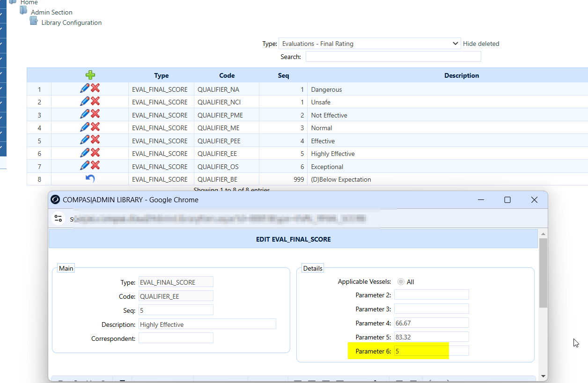Click Hide deleted link

pyautogui.click(x=481, y=44)
